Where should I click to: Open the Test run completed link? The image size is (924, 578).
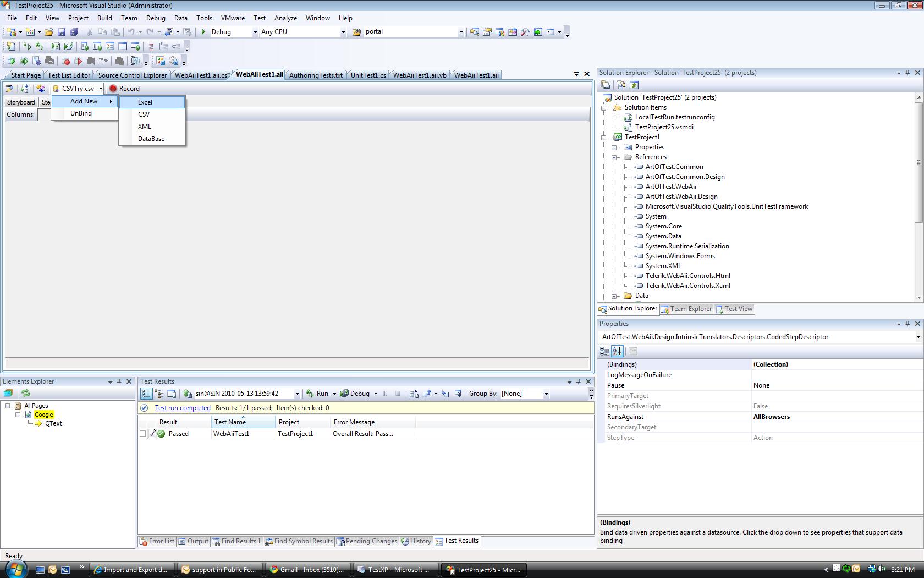[183, 408]
